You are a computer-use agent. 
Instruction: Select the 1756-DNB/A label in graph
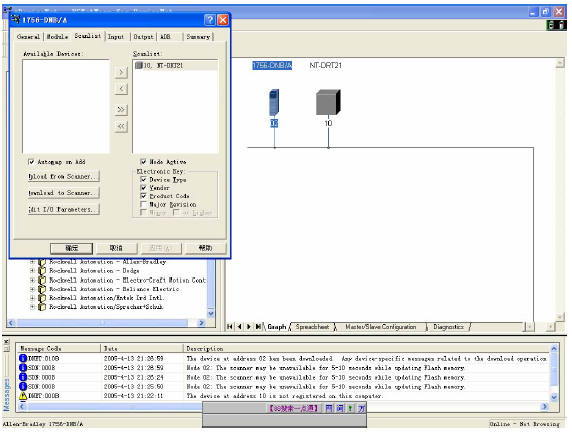point(272,66)
